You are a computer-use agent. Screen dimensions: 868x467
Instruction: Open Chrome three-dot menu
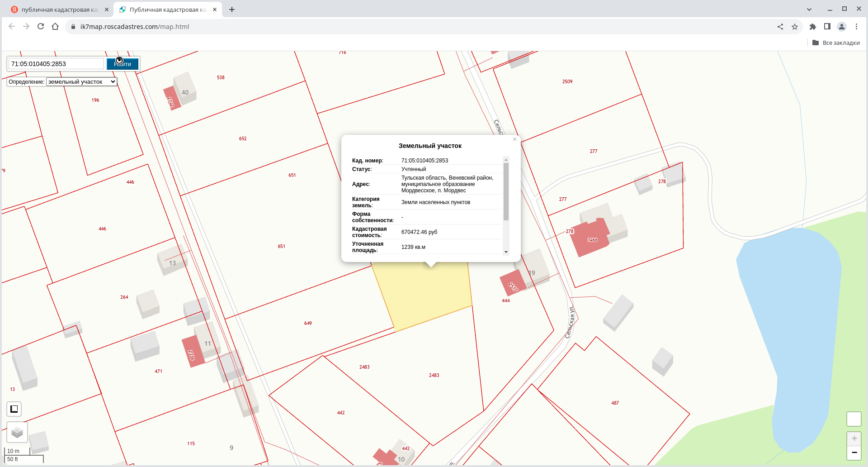pyautogui.click(x=856, y=27)
